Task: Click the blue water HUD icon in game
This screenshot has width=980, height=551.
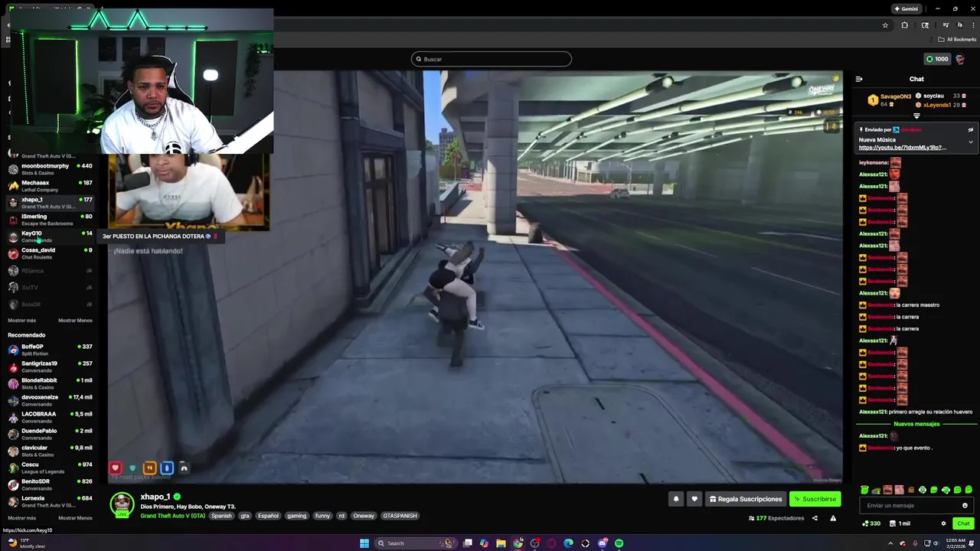Action: pos(167,468)
